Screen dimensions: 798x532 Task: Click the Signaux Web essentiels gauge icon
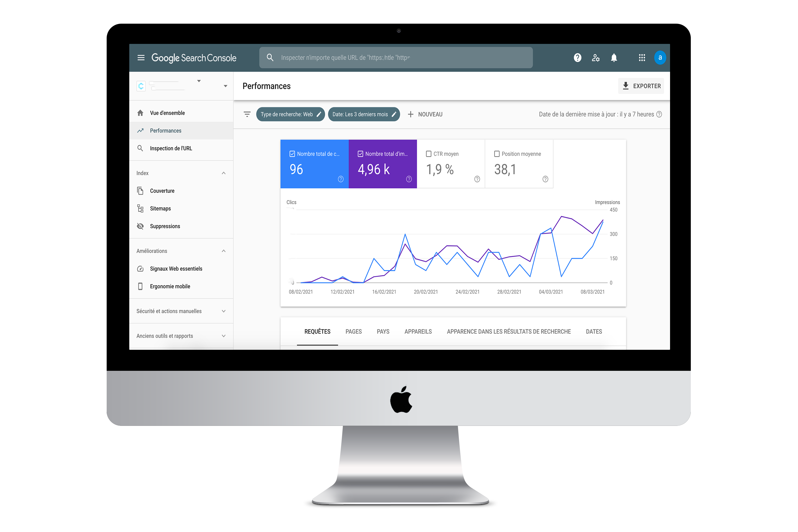point(141,268)
